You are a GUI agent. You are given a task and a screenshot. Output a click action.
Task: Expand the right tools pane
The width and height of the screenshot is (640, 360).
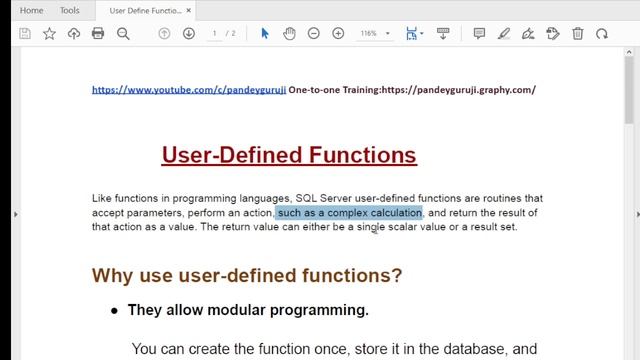pyautogui.click(x=638, y=214)
